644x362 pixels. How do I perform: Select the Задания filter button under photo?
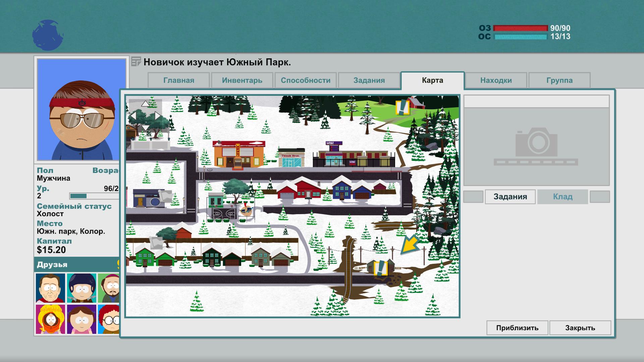click(x=510, y=197)
